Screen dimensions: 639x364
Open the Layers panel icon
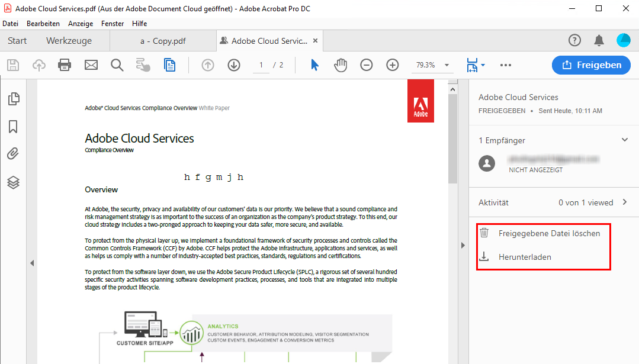13,182
